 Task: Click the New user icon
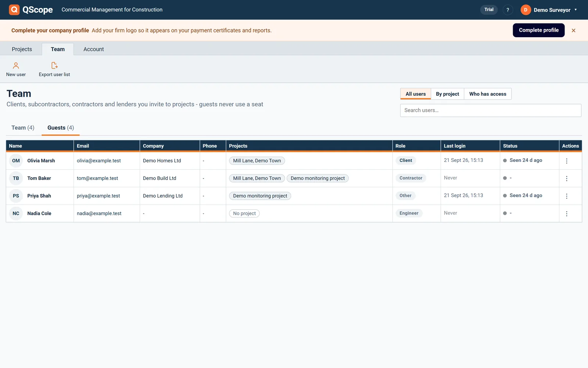[x=16, y=66]
